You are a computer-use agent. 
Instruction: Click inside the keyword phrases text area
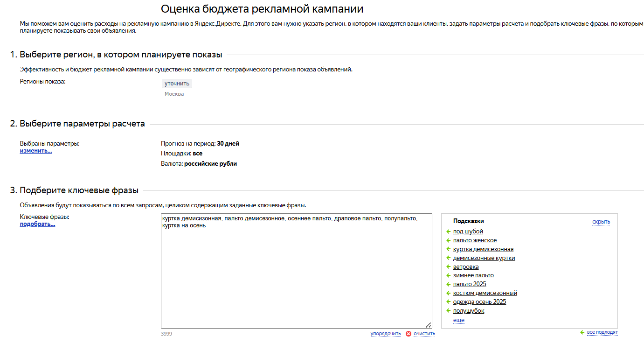coord(296,275)
